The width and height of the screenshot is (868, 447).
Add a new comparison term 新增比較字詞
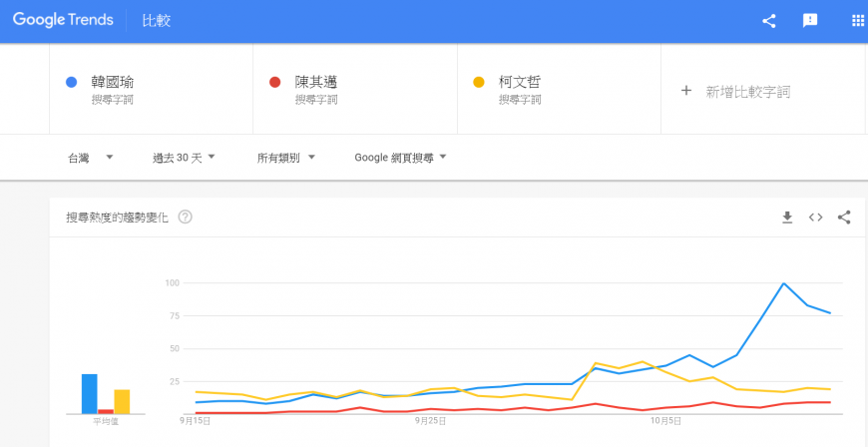coord(748,92)
